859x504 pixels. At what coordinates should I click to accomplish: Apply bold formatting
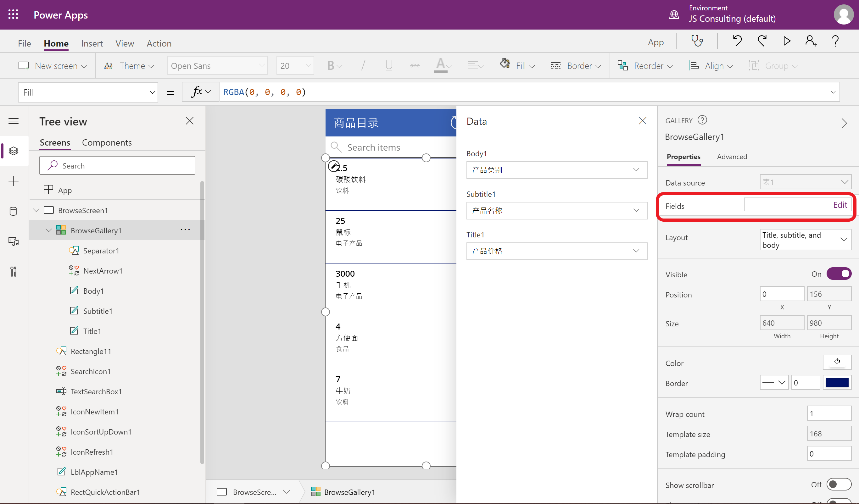click(x=331, y=65)
